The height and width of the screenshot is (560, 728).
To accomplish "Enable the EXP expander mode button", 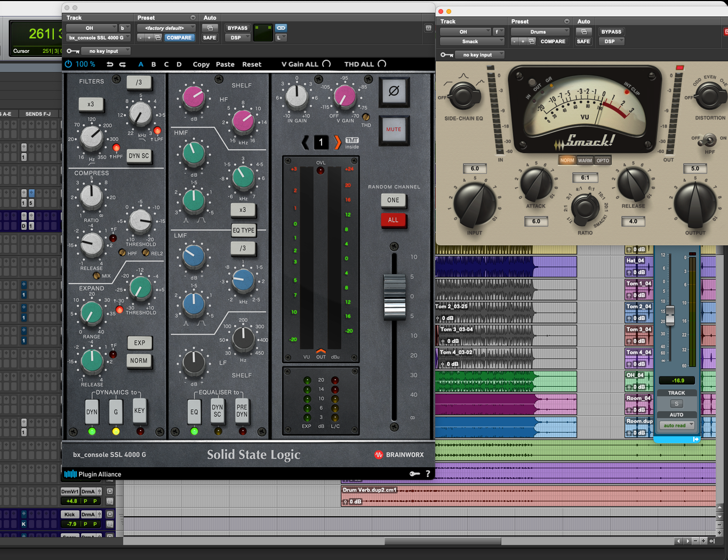I will [x=140, y=343].
